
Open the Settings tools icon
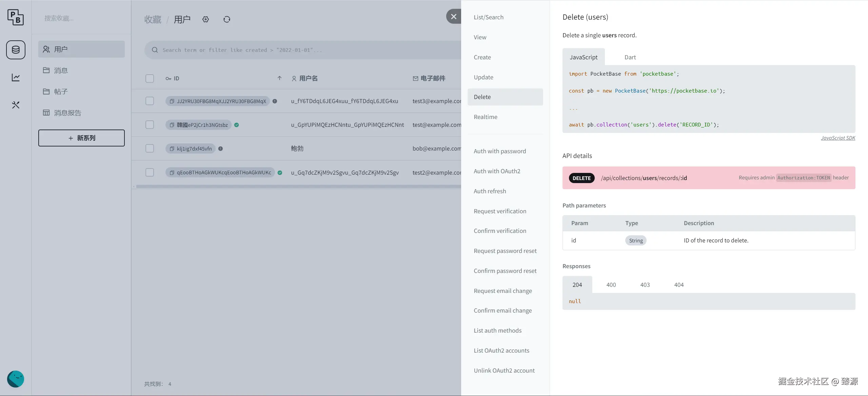point(16,105)
